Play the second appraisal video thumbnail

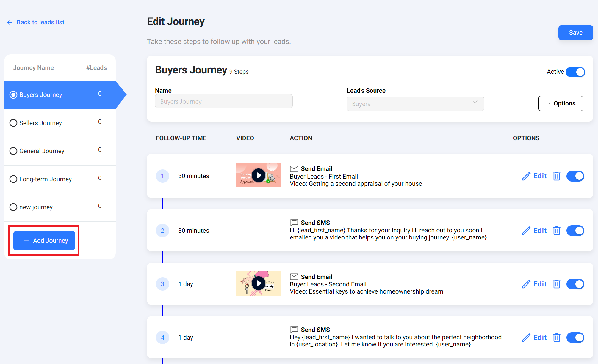pos(259,175)
